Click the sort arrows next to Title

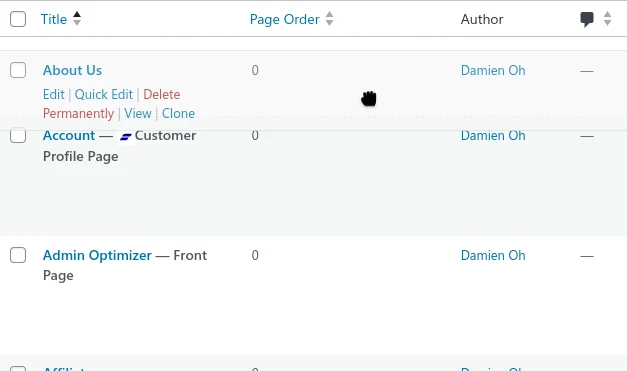tap(77, 19)
